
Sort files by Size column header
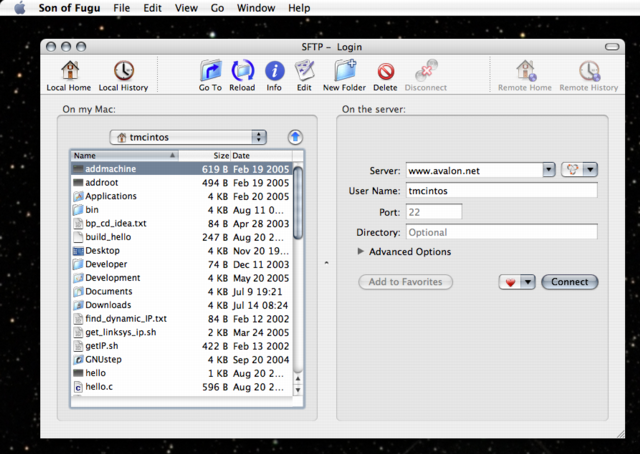click(x=204, y=156)
